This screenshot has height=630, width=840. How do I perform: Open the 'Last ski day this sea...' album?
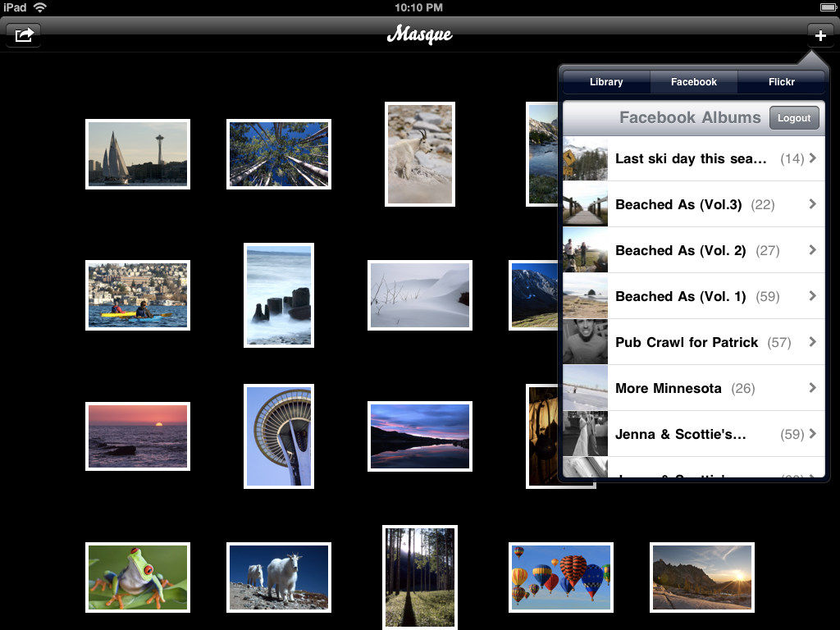[694, 158]
